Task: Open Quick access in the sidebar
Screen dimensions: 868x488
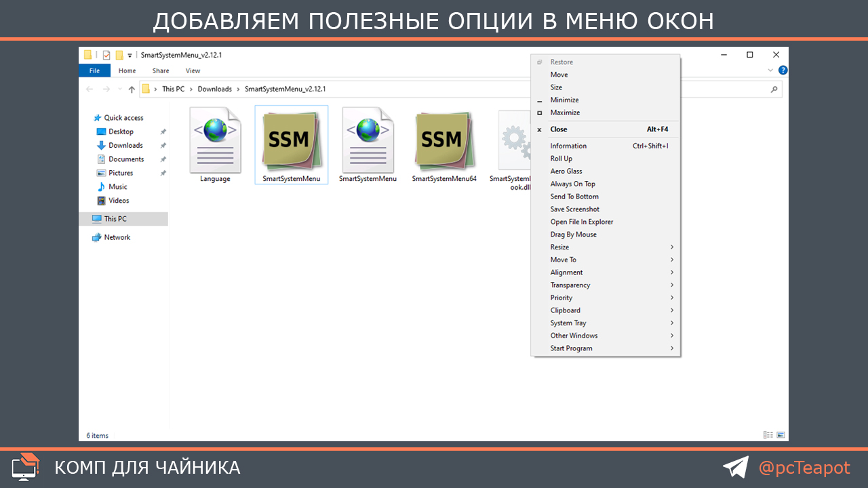Action: 119,118
